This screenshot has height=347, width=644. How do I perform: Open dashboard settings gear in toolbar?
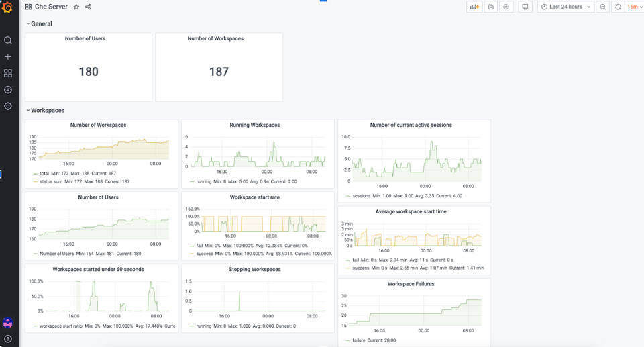point(506,7)
